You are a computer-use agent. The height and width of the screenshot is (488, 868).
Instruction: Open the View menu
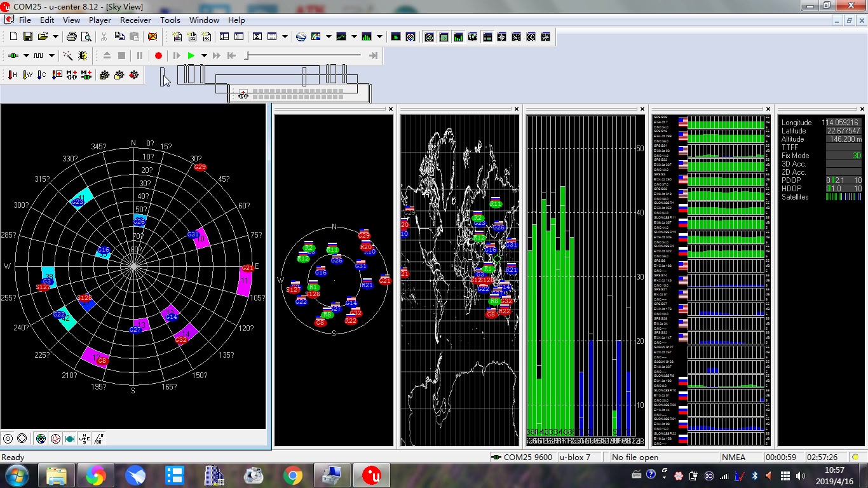(72, 20)
